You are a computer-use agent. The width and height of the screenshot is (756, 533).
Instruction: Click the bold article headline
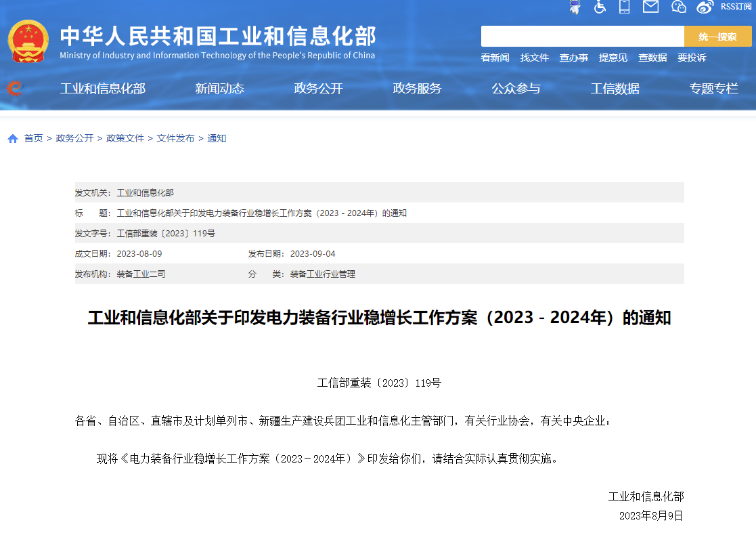(x=380, y=318)
